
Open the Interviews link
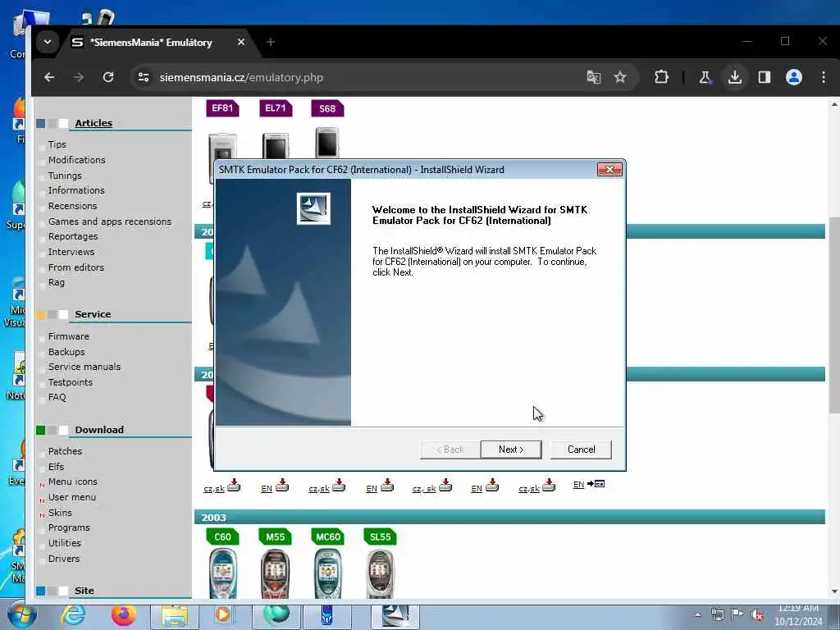pyautogui.click(x=71, y=252)
